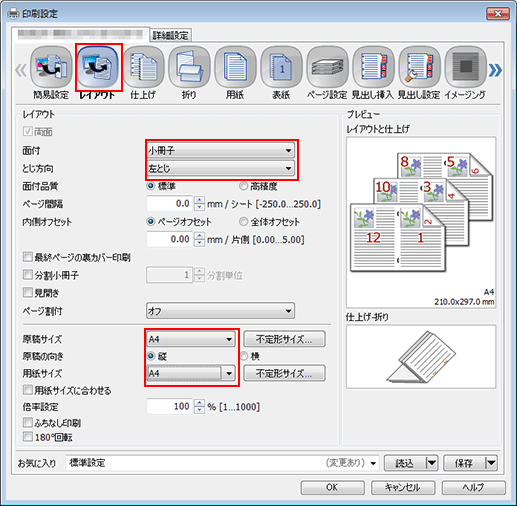Increase 内側オフセット with spinner up arrow
The image size is (517, 506).
tap(199, 235)
